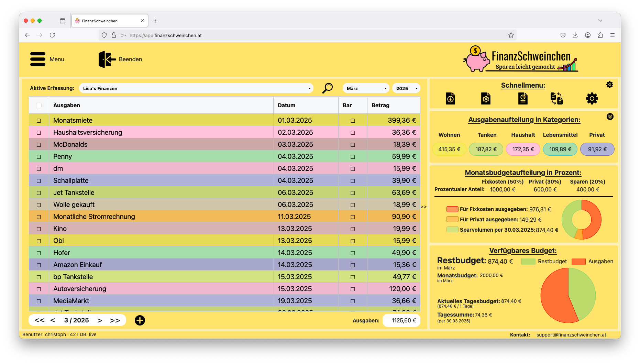Tick the row checkbox for Monatsmiete
Image resolution: width=640 pixels, height=364 pixels.
pos(39,121)
